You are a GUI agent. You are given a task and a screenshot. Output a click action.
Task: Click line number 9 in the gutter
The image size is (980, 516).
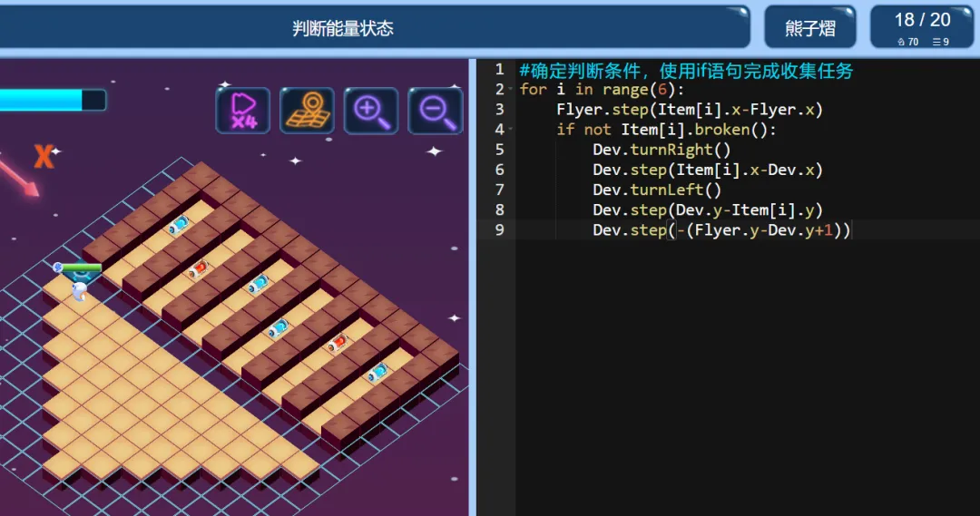pyautogui.click(x=499, y=229)
